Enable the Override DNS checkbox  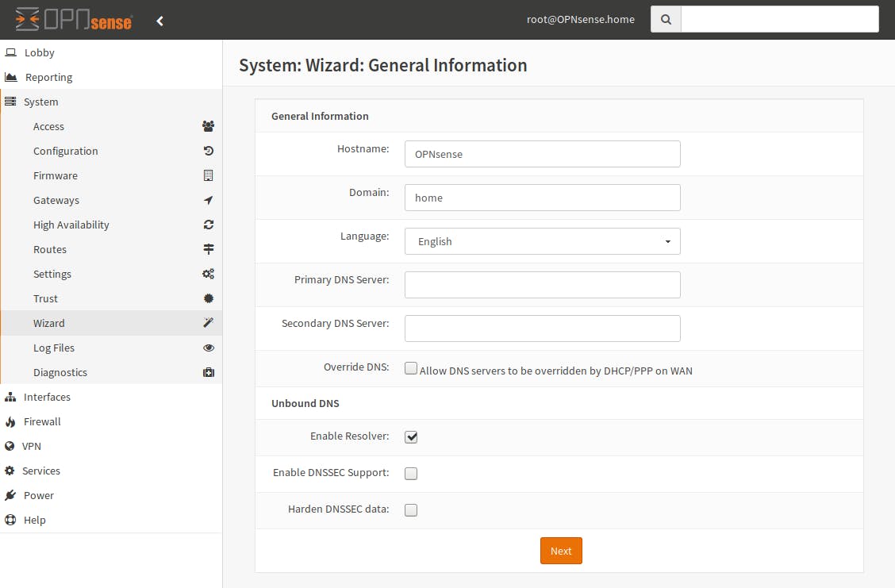[411, 368]
